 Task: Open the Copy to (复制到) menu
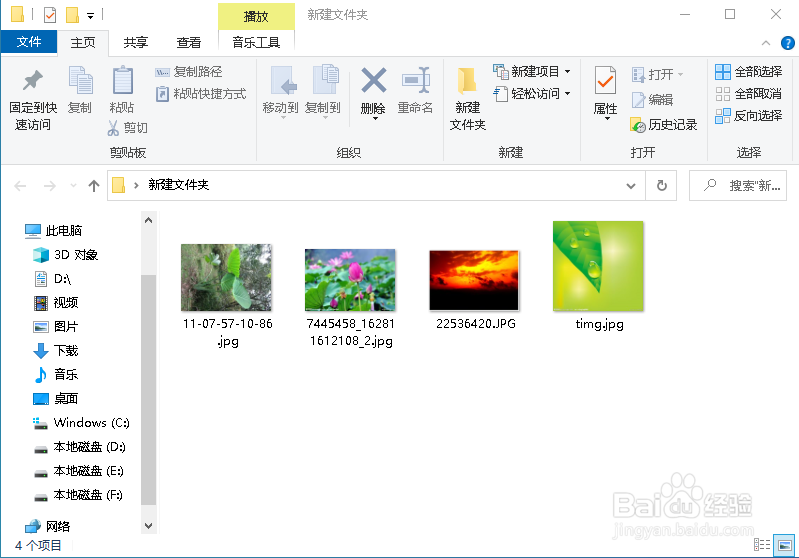coord(324,92)
